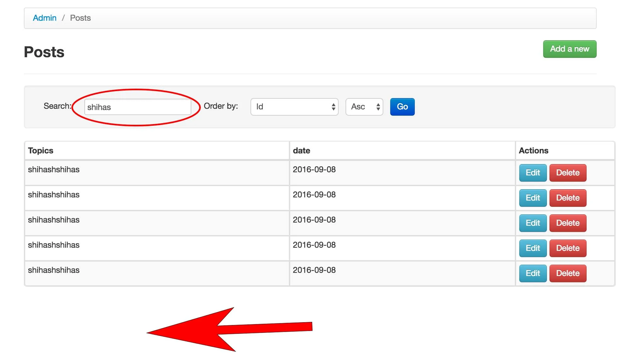Edit the second post row
Viewport: 625px width, 364px height.
click(x=532, y=198)
